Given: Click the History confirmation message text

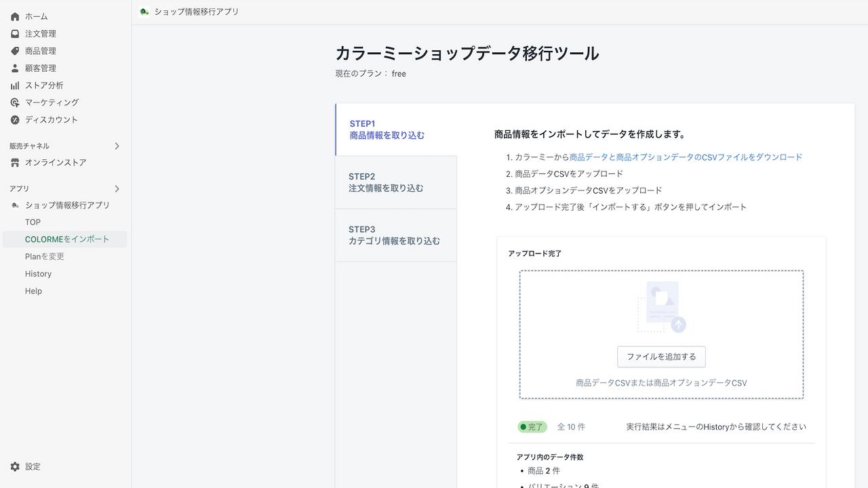Looking at the screenshot, I should (x=716, y=427).
